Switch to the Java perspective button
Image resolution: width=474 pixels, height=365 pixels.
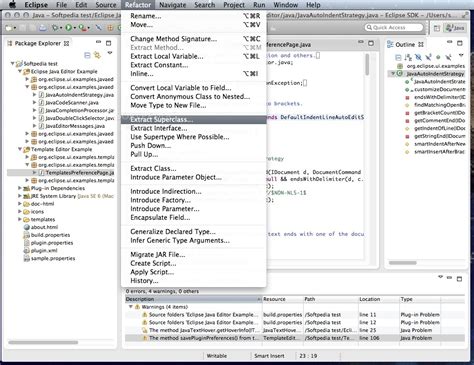pyautogui.click(x=455, y=28)
